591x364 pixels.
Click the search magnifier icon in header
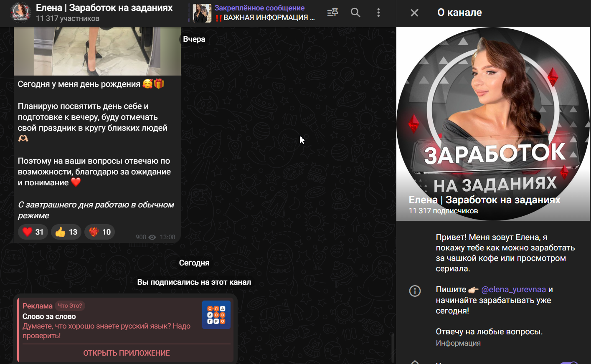pyautogui.click(x=355, y=13)
